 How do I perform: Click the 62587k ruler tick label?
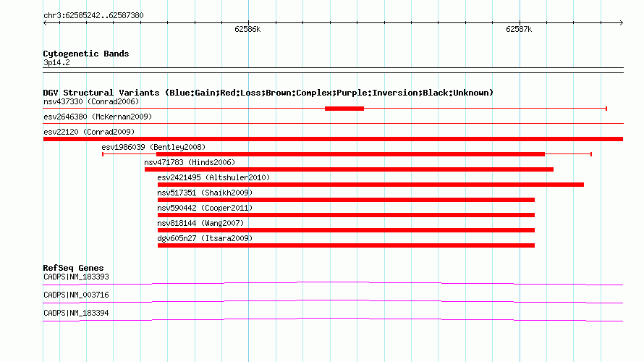(519, 29)
